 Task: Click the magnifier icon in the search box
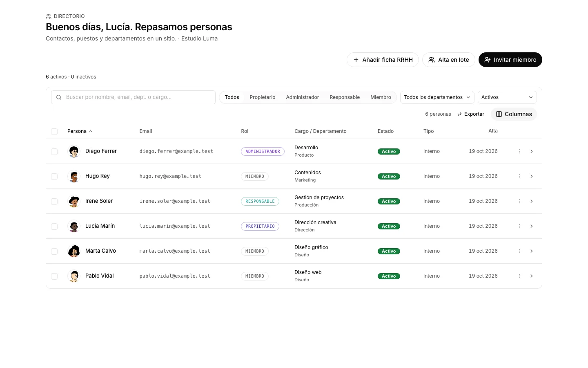click(59, 97)
